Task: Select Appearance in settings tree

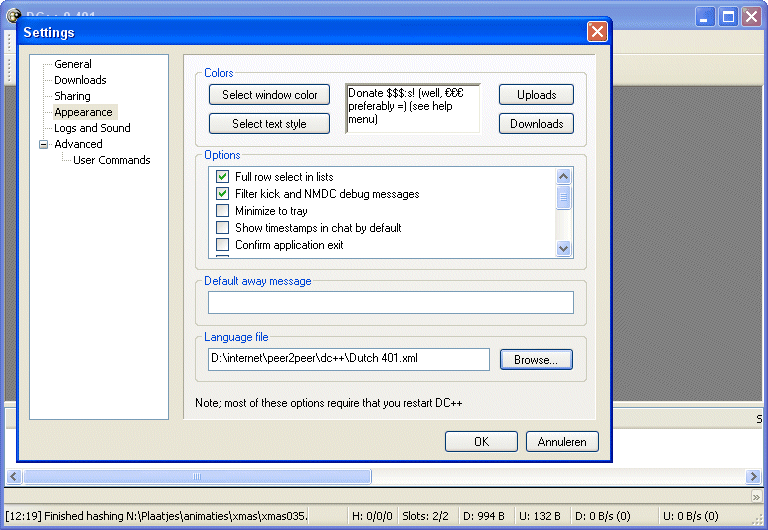Action: tap(83, 112)
